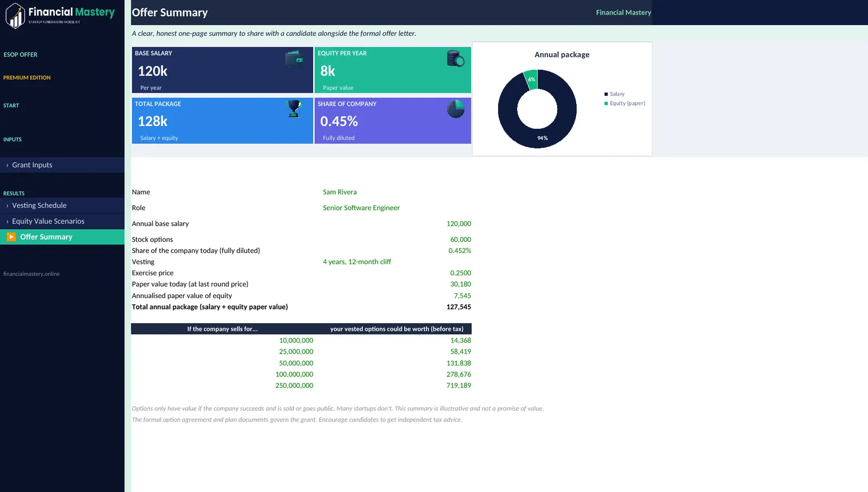This screenshot has height=492, width=868.
Task: Select the 6% equity donut segment
Action: click(531, 79)
